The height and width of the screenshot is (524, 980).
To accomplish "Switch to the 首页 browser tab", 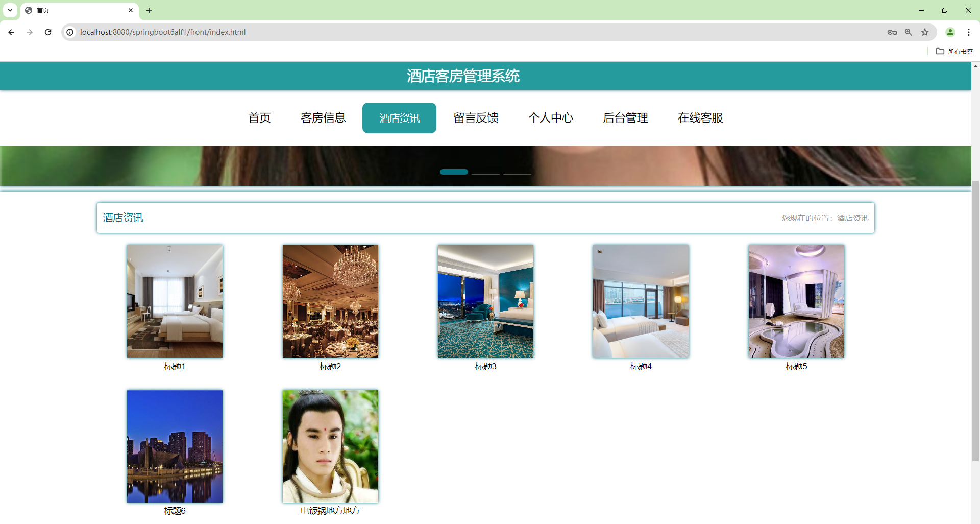I will pyautogui.click(x=71, y=10).
